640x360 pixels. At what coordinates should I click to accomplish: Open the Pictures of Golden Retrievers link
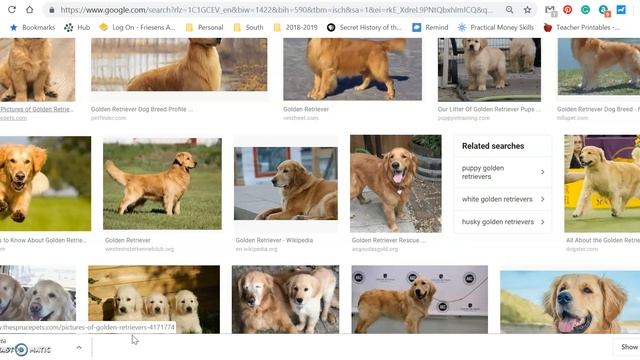[37, 109]
